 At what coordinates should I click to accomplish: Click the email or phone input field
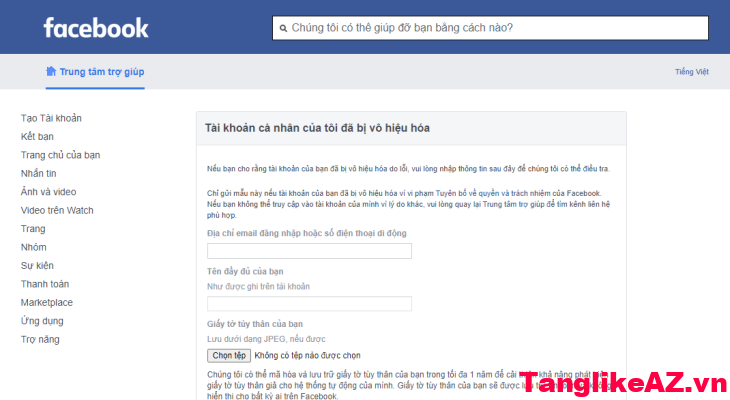[x=309, y=251]
